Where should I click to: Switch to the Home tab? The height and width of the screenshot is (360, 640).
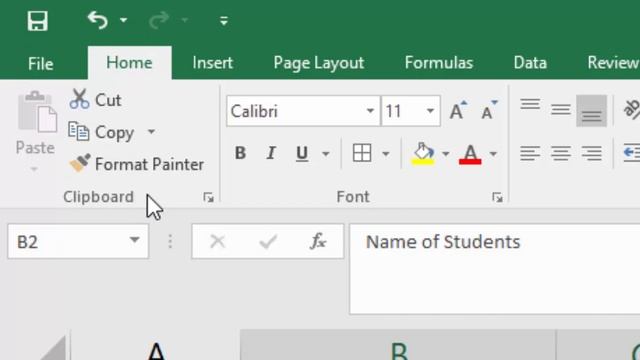click(129, 63)
